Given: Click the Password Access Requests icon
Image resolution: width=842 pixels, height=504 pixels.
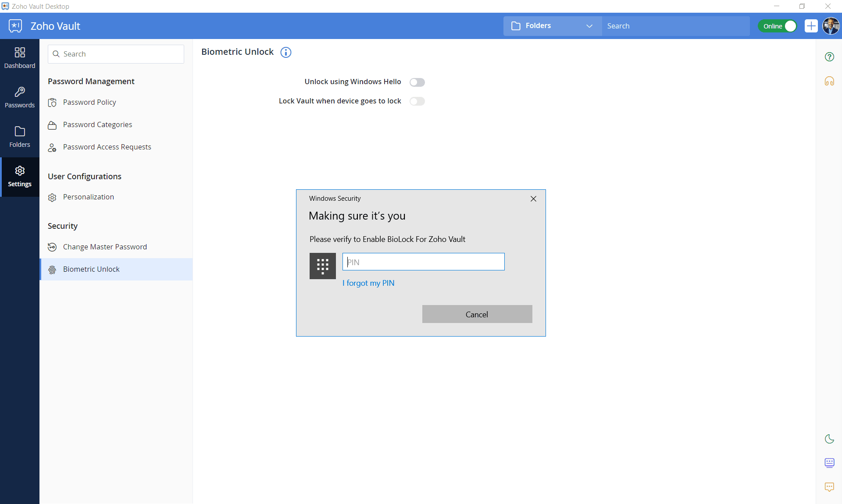Looking at the screenshot, I should (52, 148).
